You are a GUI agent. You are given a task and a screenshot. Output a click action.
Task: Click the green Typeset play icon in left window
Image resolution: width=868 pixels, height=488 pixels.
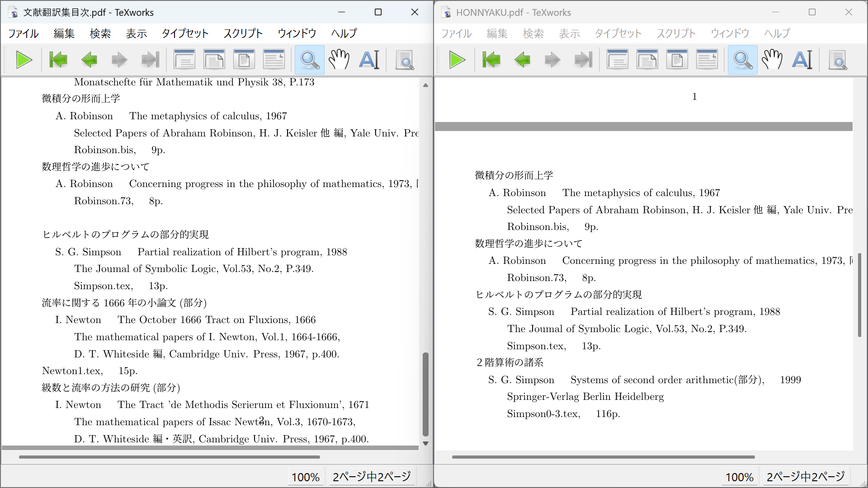[x=24, y=60]
